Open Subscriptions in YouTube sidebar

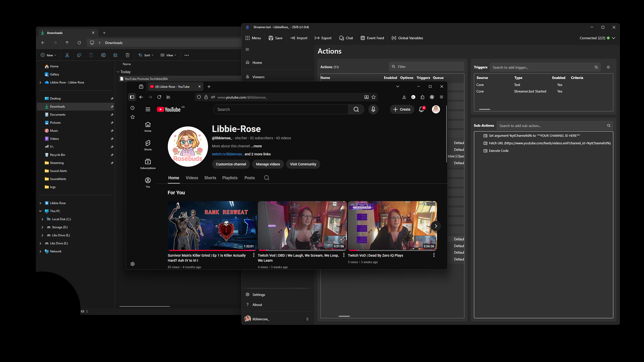coord(148,164)
